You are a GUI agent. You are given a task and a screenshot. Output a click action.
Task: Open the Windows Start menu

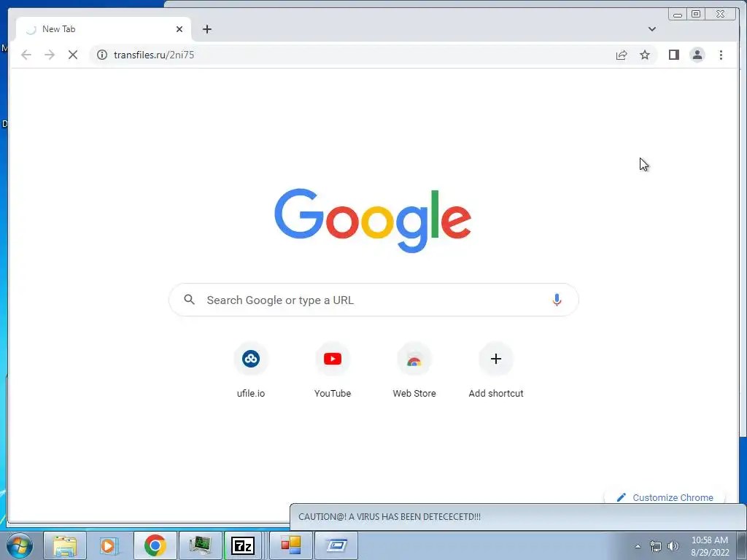(20, 545)
